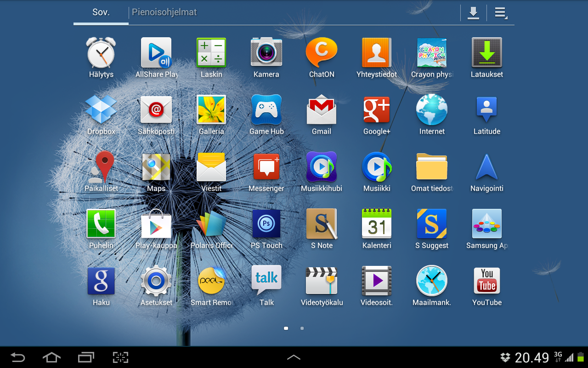The height and width of the screenshot is (368, 588).
Task: Open Yhteystiedot contacts app
Action: [377, 58]
